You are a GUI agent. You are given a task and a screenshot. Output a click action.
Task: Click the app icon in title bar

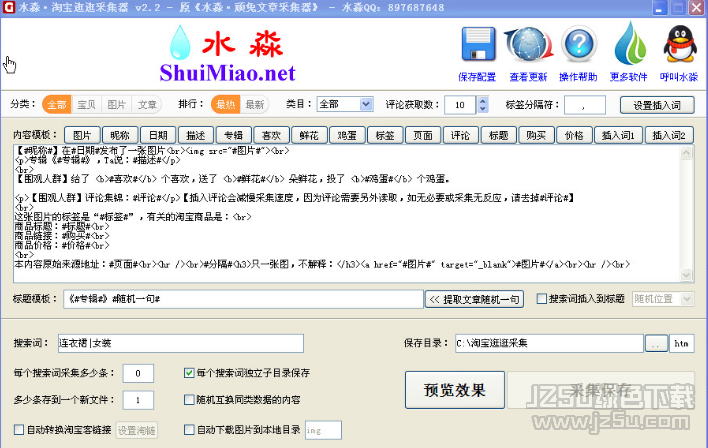tap(9, 7)
